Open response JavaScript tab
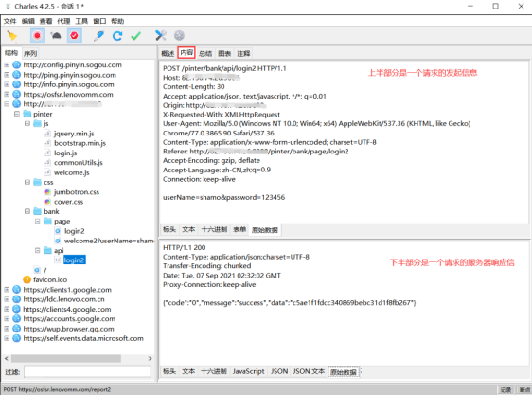The height and width of the screenshot is (395, 532). (248, 371)
